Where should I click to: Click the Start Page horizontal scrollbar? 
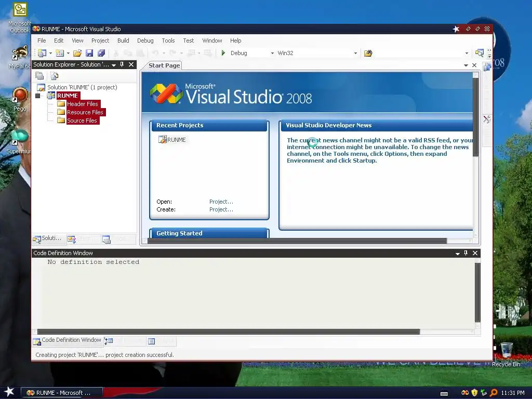click(297, 241)
